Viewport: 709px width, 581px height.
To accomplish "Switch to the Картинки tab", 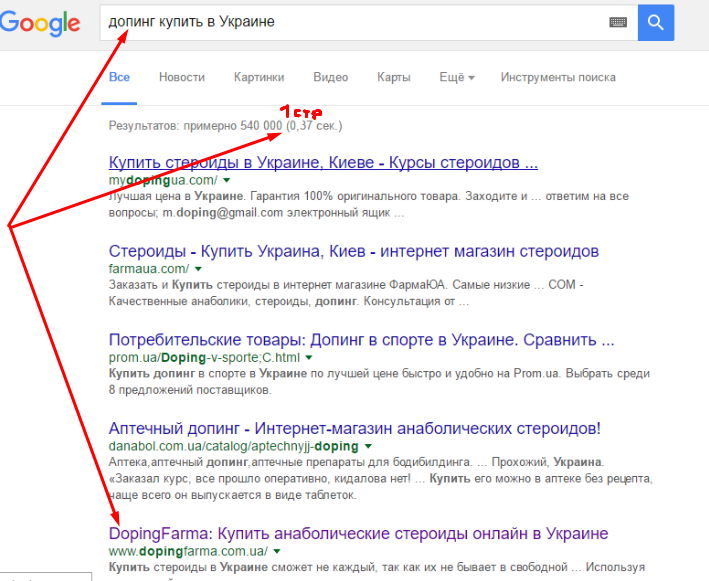I will [x=259, y=77].
